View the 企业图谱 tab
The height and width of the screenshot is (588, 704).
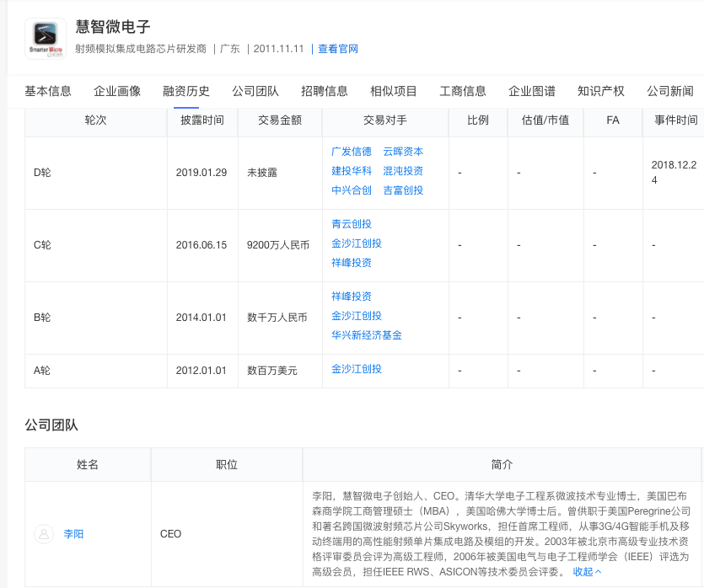(x=532, y=91)
